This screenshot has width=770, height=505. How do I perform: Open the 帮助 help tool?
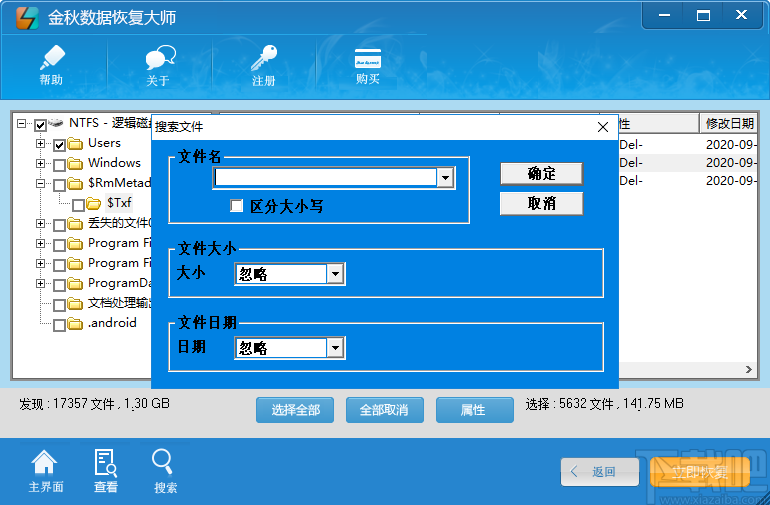(x=52, y=65)
